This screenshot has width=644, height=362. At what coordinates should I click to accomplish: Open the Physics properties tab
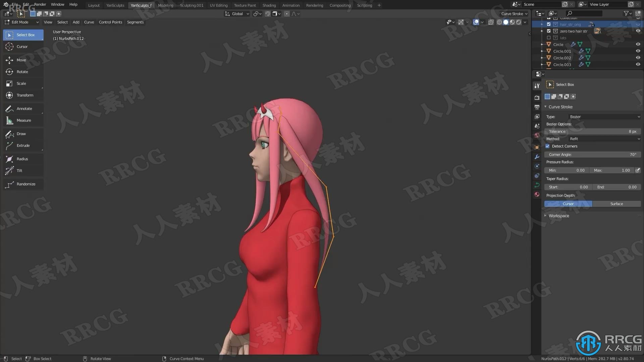pos(537,166)
